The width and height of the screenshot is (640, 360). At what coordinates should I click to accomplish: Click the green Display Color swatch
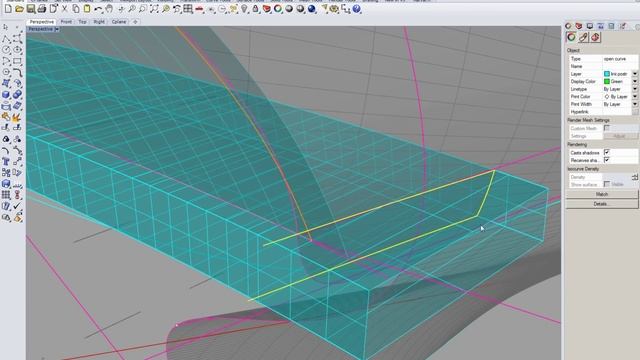point(607,81)
